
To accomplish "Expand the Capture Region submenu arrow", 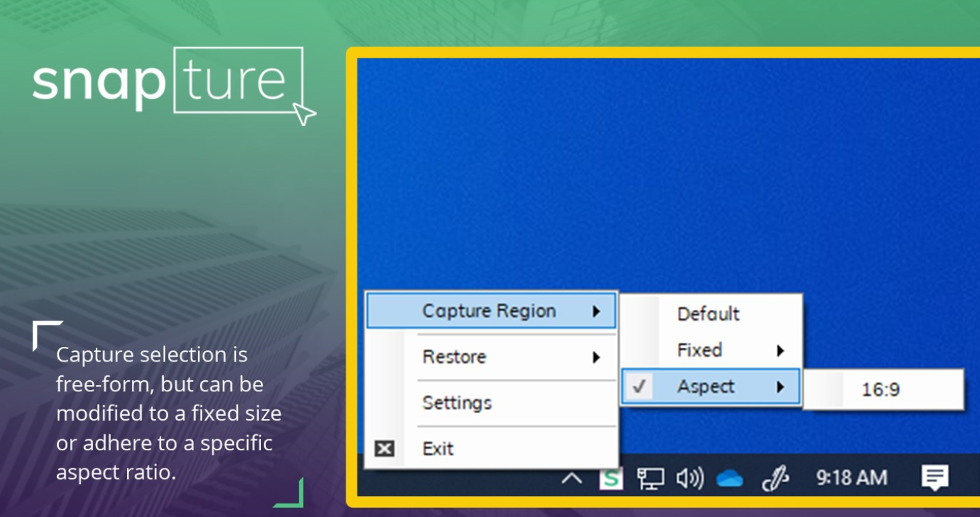I will 596,312.
